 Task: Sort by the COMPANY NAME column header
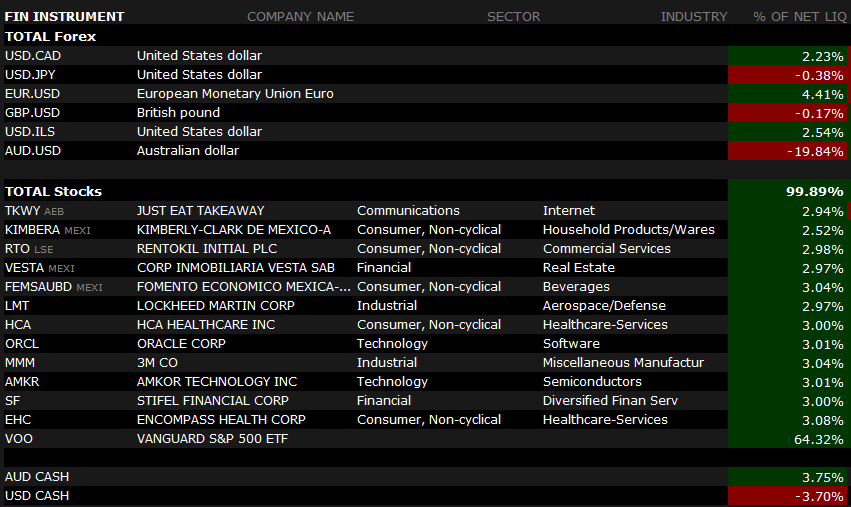(300, 17)
